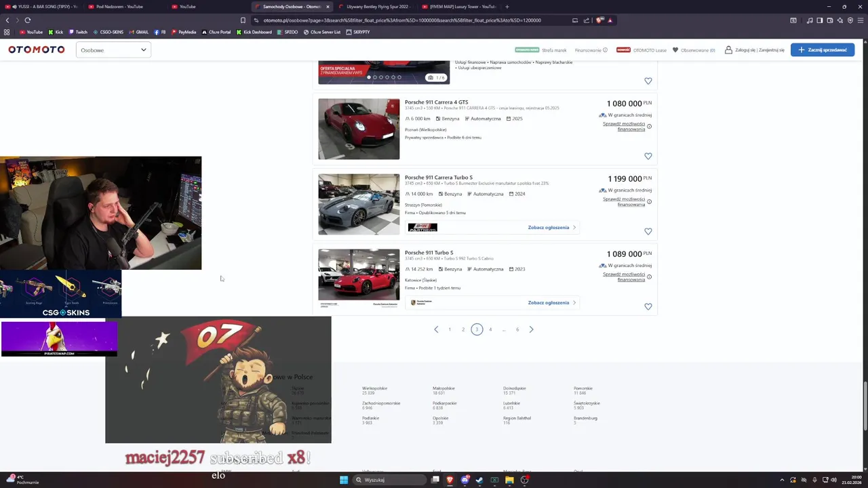Open PayMedia bookmark
868x488 pixels.
(184, 32)
